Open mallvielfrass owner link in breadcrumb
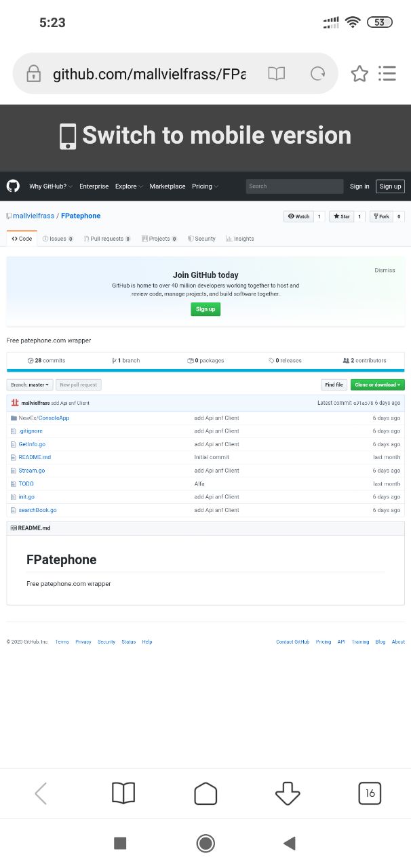 pyautogui.click(x=33, y=216)
